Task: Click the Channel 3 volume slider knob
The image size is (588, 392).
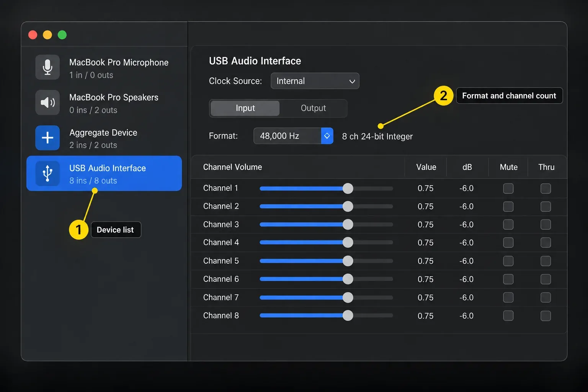Action: click(348, 225)
